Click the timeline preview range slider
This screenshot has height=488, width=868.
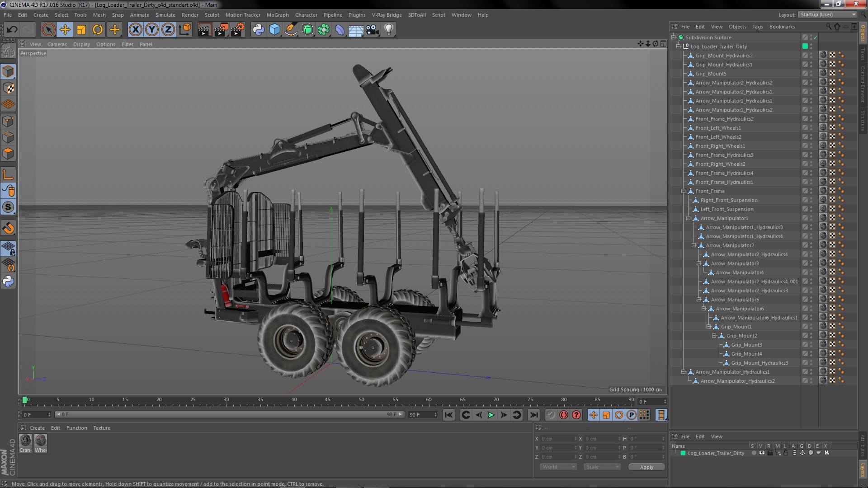(229, 414)
